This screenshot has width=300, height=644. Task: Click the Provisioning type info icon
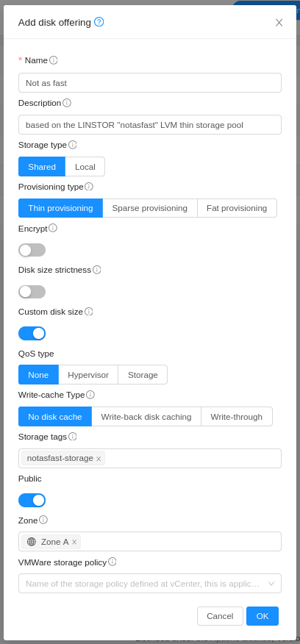tap(89, 187)
